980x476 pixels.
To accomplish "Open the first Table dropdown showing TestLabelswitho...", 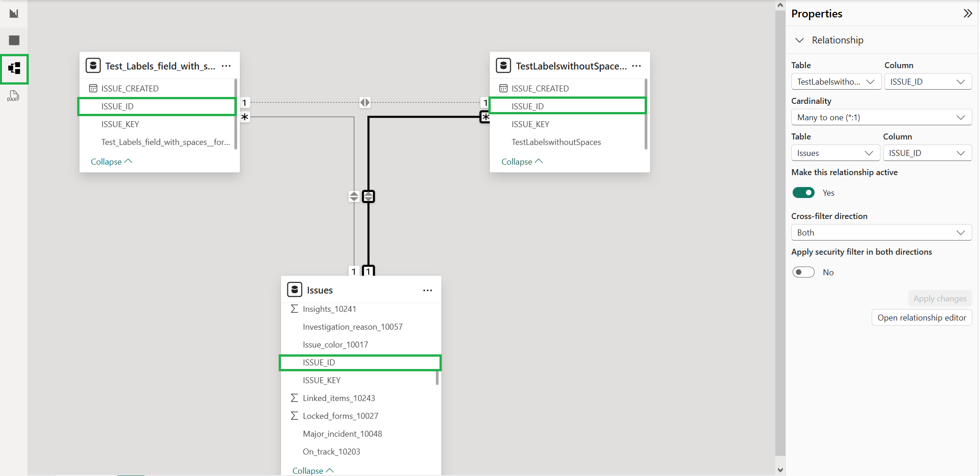I will click(x=836, y=81).
